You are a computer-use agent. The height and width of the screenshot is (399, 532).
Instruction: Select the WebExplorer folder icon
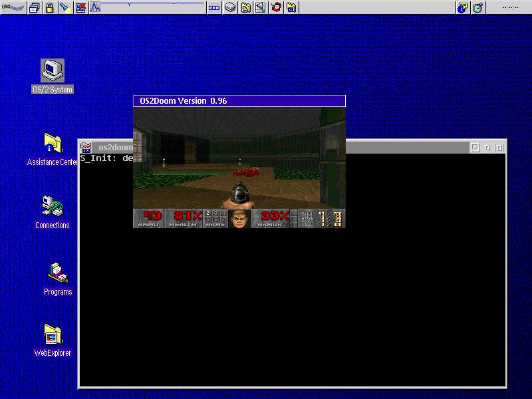[x=53, y=334]
